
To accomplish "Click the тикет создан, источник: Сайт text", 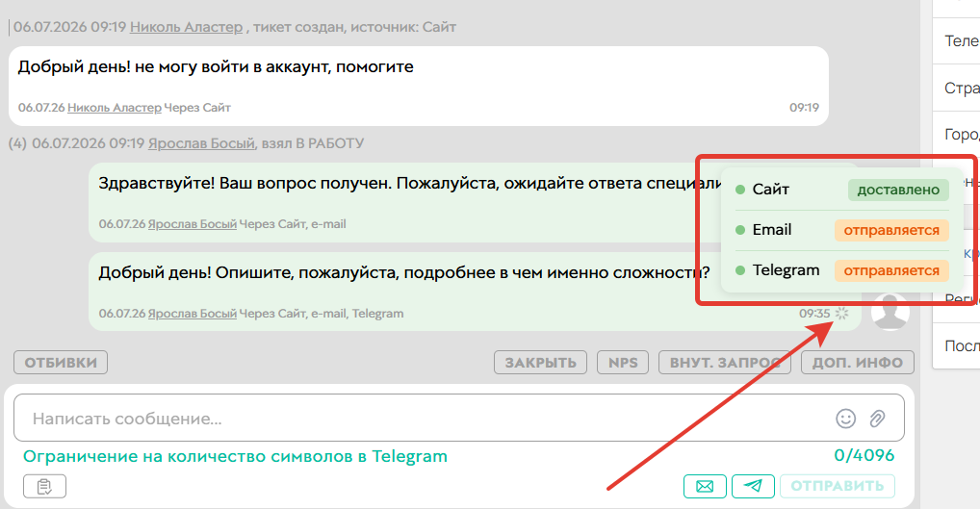I will (x=354, y=27).
